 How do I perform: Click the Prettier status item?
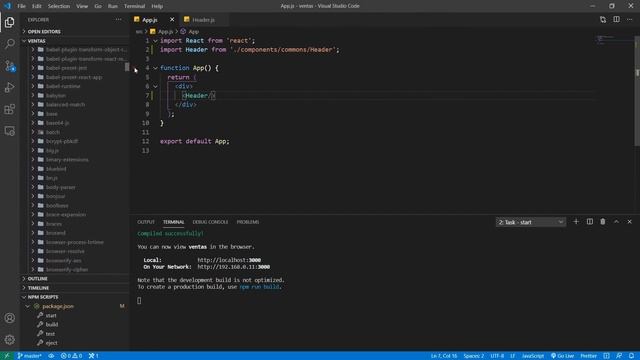tap(589, 356)
